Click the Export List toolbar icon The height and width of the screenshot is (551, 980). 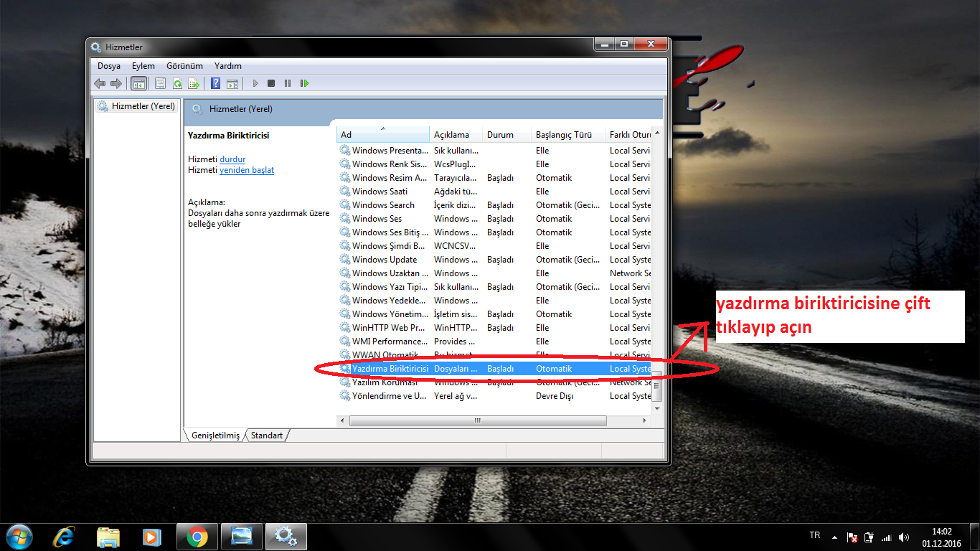193,83
